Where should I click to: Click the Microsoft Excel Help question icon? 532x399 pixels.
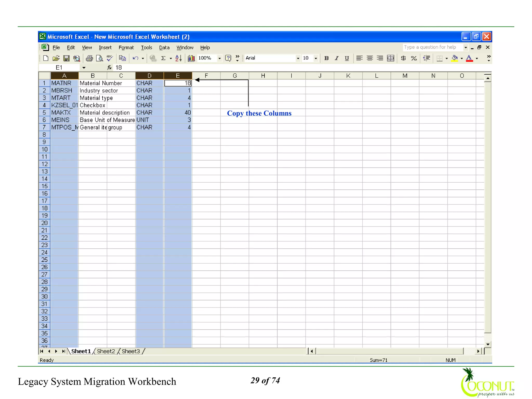[228, 58]
